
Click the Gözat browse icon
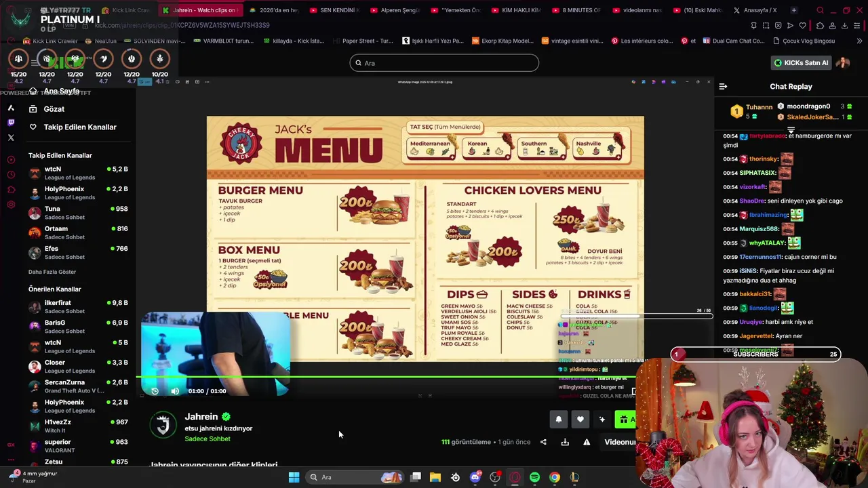click(x=33, y=108)
